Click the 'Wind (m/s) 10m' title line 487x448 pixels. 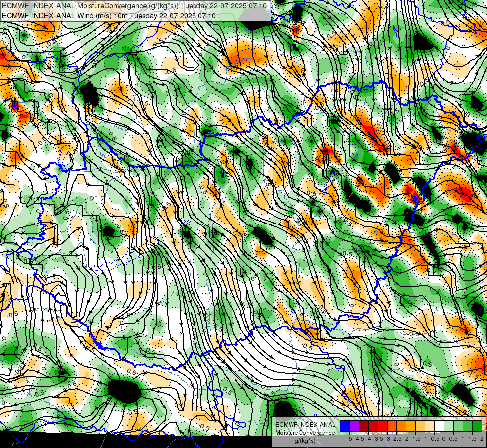tap(109, 16)
